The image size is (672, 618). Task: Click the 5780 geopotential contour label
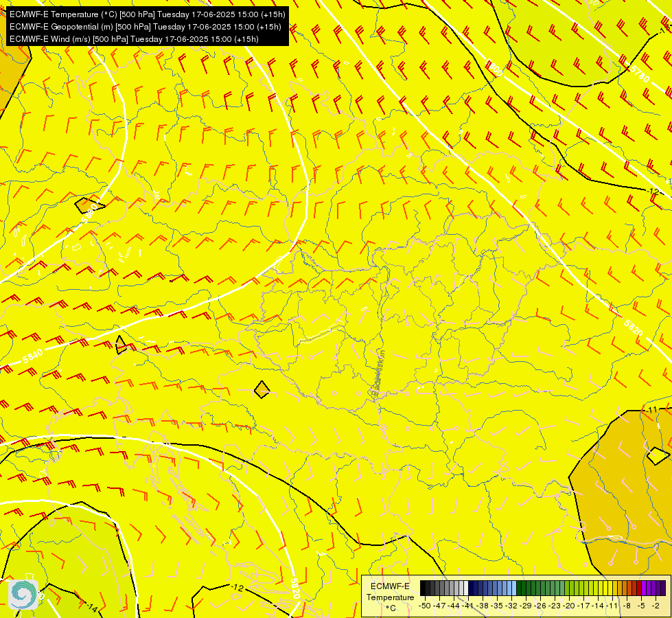640,73
